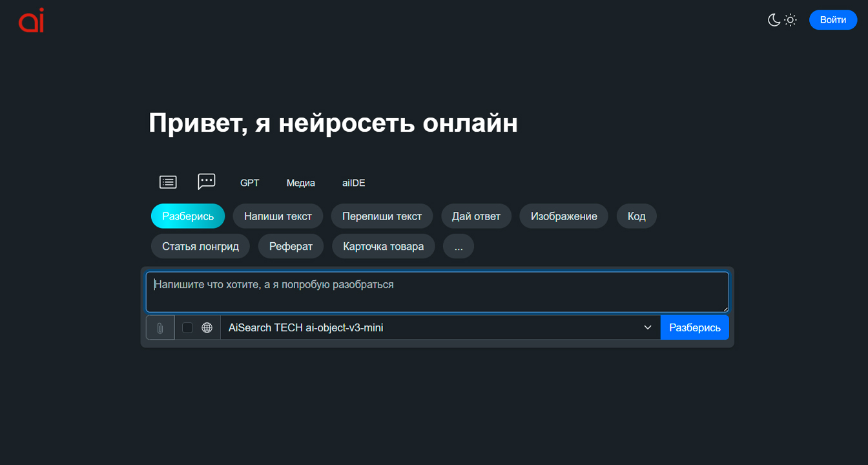Click the main prompt input field
The height and width of the screenshot is (465, 868).
pyautogui.click(x=437, y=292)
